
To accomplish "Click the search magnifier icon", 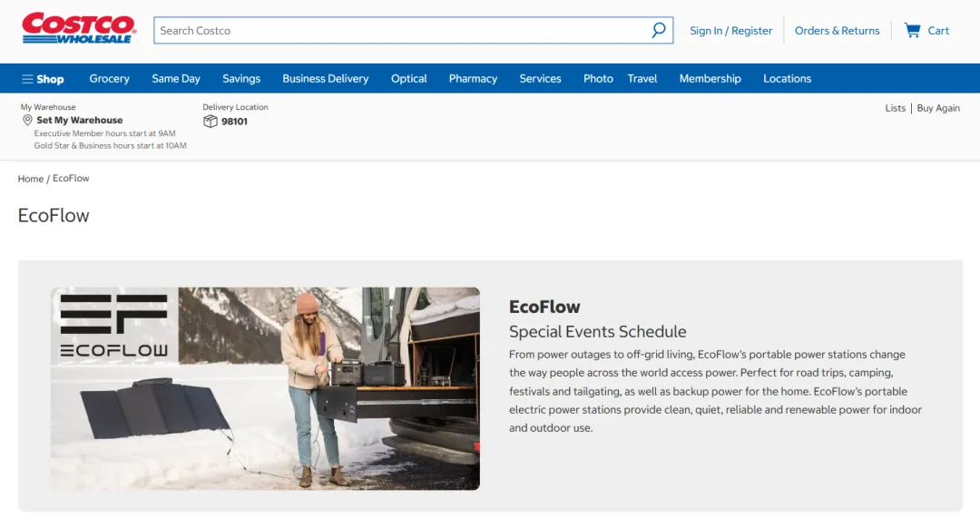I will point(658,30).
